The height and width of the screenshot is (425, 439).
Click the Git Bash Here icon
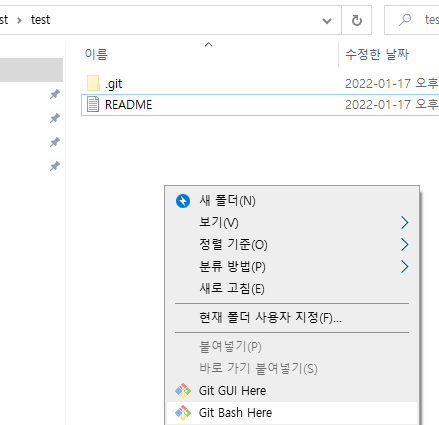[x=183, y=413]
